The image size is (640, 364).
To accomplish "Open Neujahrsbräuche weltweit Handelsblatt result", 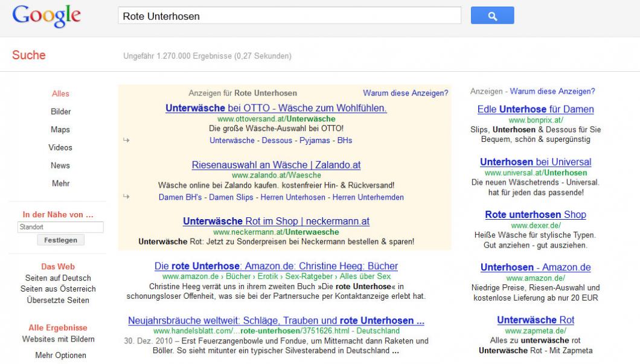I will click(276, 321).
